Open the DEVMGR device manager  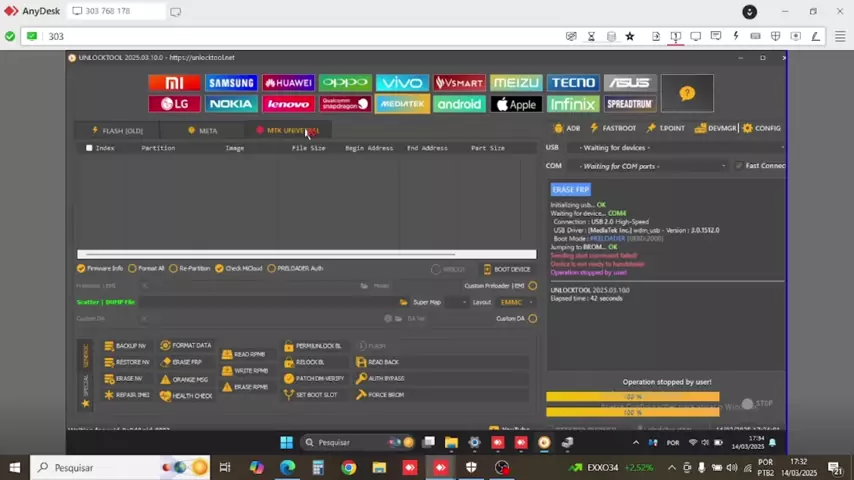click(715, 128)
